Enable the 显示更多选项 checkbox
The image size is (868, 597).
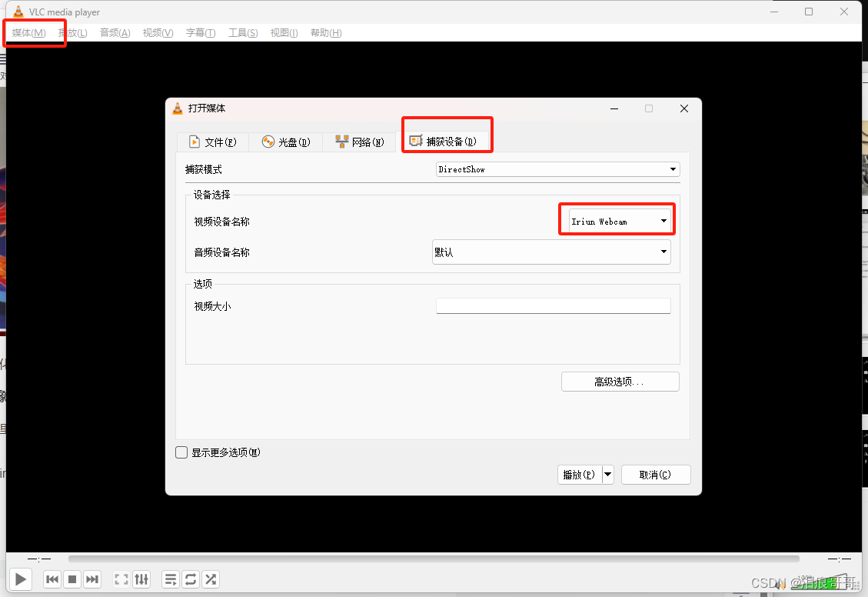pyautogui.click(x=181, y=452)
